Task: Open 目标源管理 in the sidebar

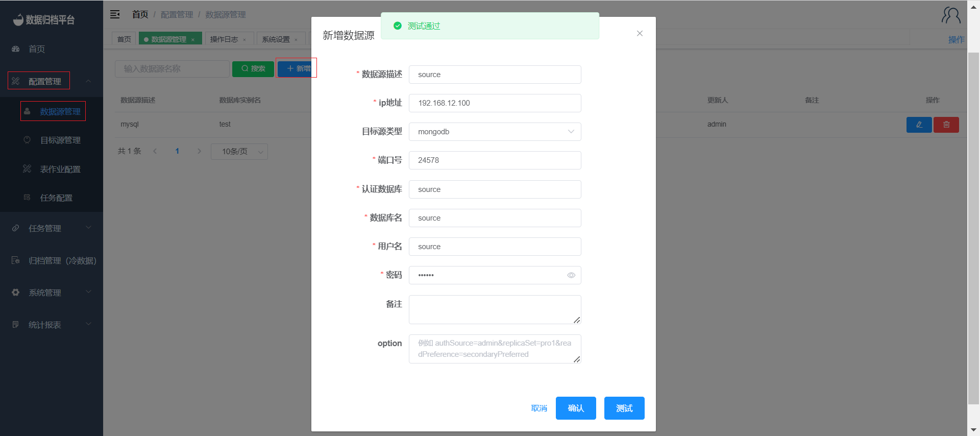Action: [60, 140]
